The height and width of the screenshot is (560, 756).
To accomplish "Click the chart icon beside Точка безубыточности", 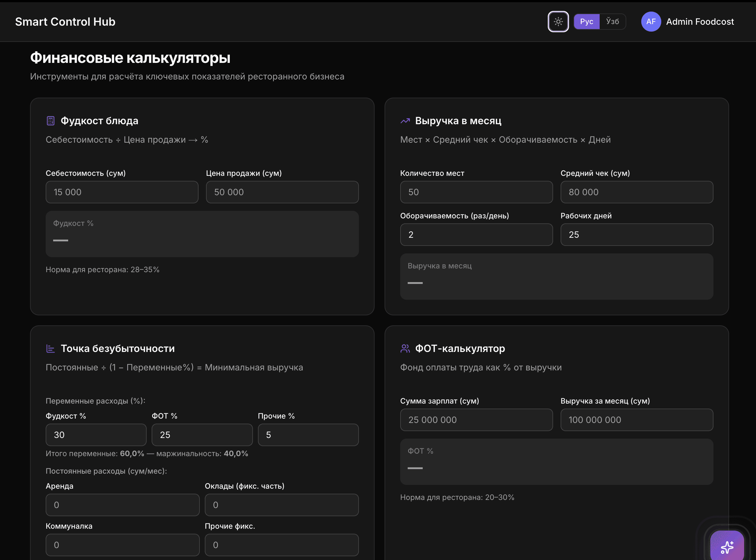I will click(x=50, y=349).
